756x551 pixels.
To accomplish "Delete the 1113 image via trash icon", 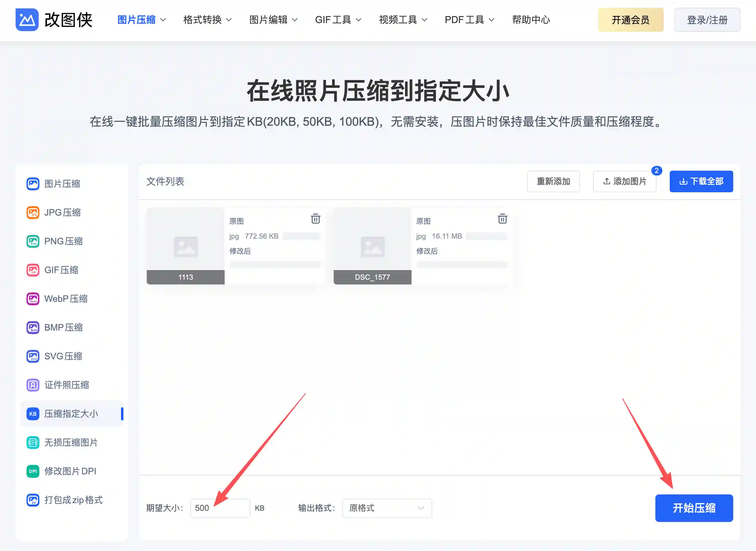I will pyautogui.click(x=316, y=219).
